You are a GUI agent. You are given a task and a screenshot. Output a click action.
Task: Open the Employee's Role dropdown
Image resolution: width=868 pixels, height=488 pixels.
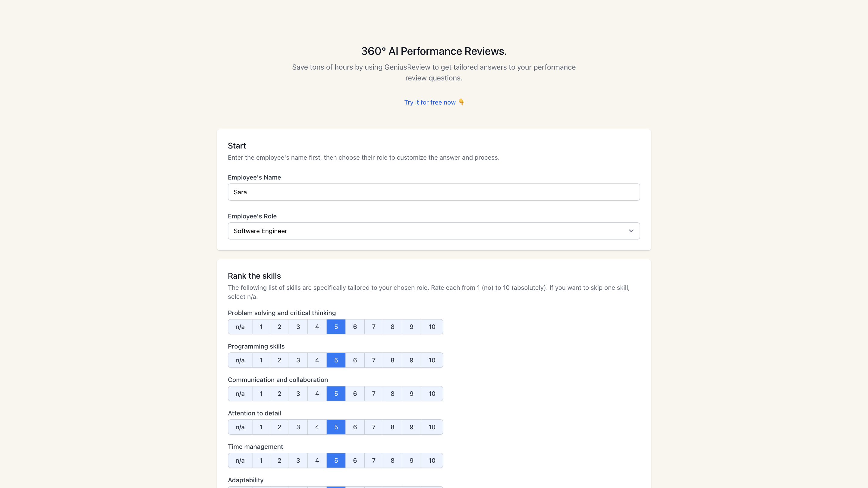click(434, 231)
